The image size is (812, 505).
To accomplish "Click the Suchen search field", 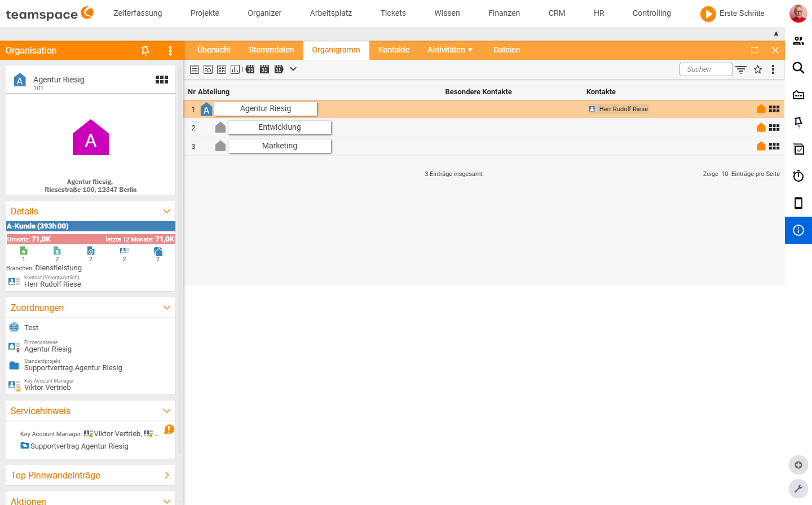I will (706, 69).
